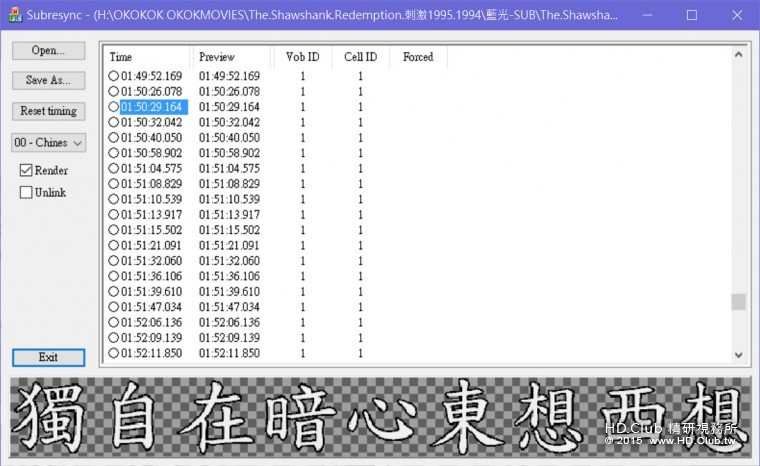This screenshot has height=466, width=760.
Task: Click Preview cell 01:51:21.091
Action: point(229,245)
